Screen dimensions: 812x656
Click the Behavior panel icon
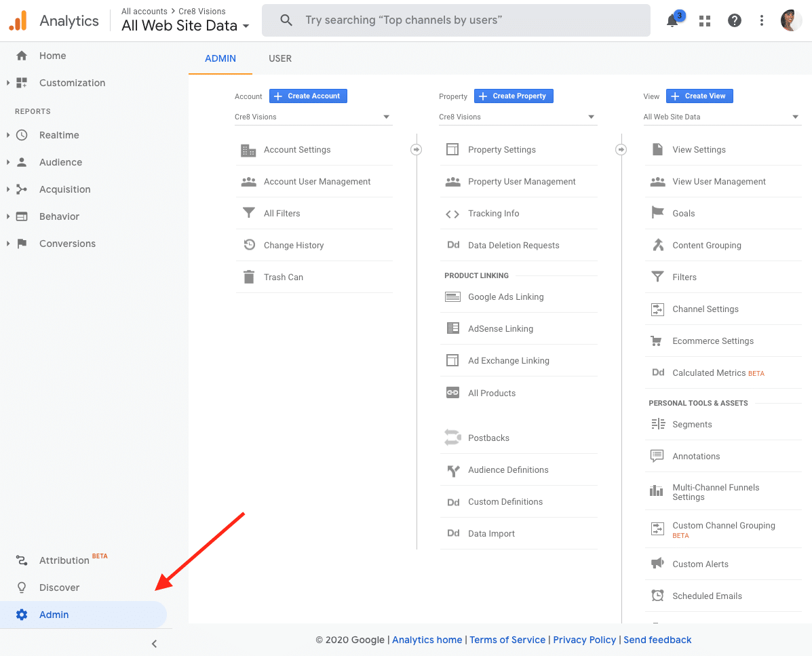point(22,216)
